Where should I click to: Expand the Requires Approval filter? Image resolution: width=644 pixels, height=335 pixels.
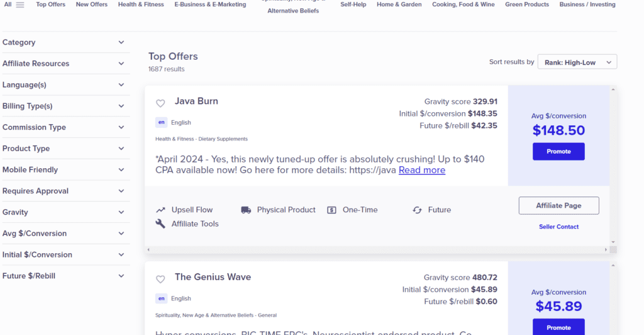[x=121, y=191]
